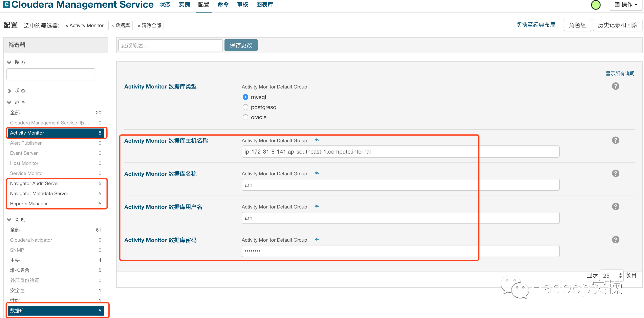
Task: Select 安全性 category filter
Action: pyautogui.click(x=56, y=291)
